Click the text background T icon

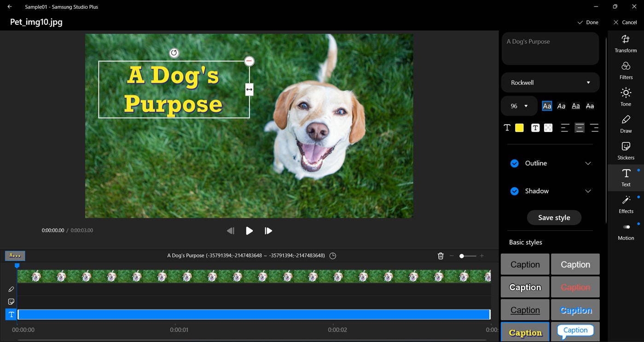535,128
